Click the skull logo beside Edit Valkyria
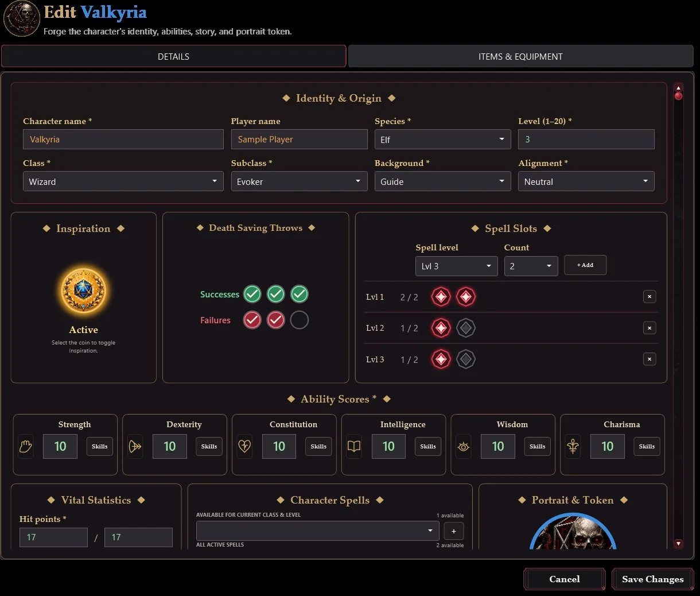The height and width of the screenshot is (596, 700). pos(22,19)
